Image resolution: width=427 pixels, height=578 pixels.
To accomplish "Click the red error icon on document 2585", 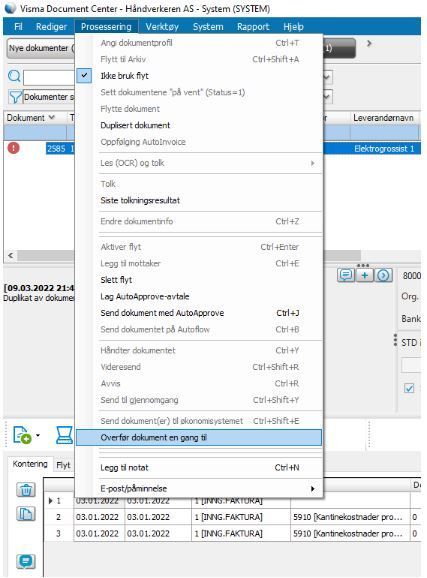I will click(x=14, y=148).
